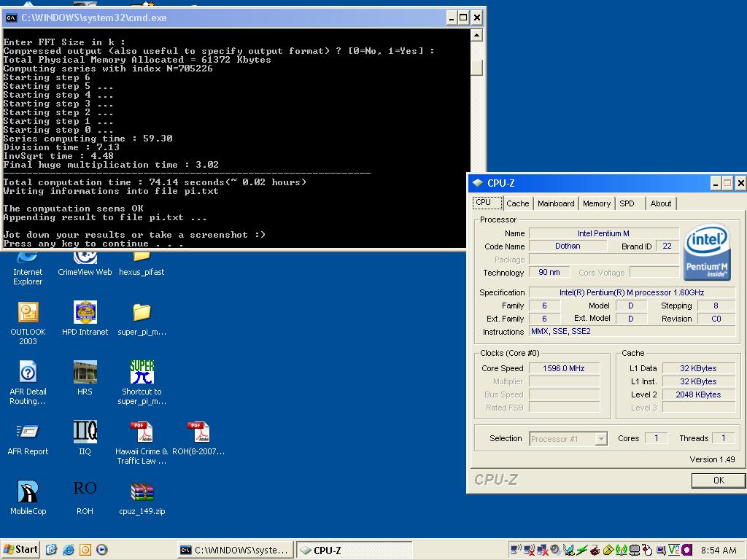Launch the Shortcut to super_pi_m... icon
The image size is (747, 560).
point(142,382)
